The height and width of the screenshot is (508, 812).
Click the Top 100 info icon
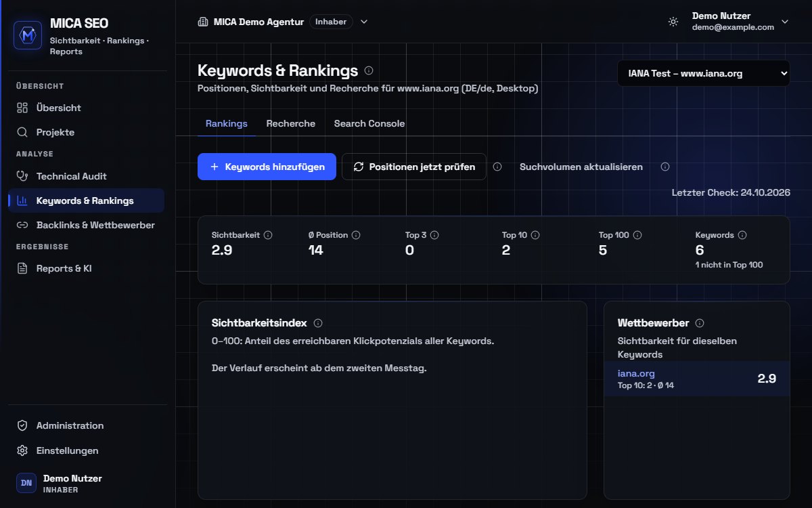(x=637, y=235)
